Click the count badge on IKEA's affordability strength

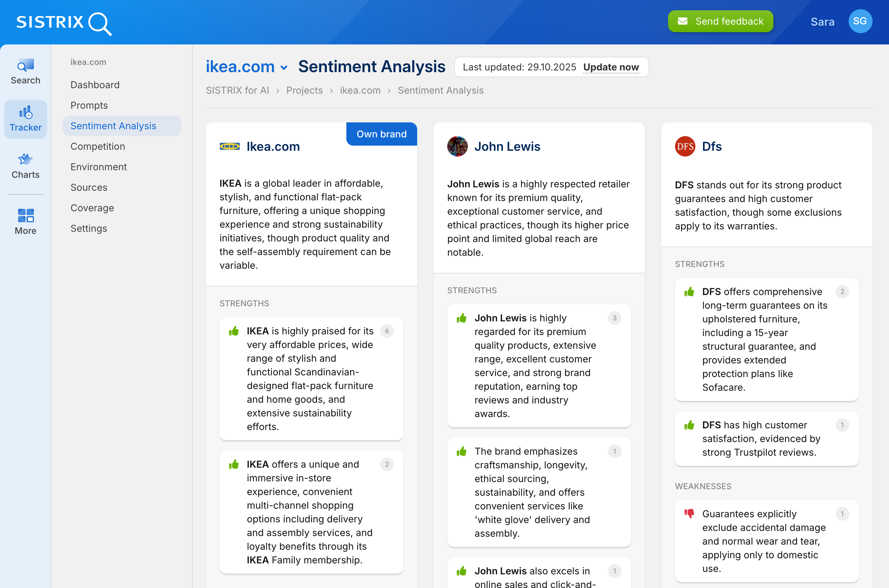click(387, 331)
